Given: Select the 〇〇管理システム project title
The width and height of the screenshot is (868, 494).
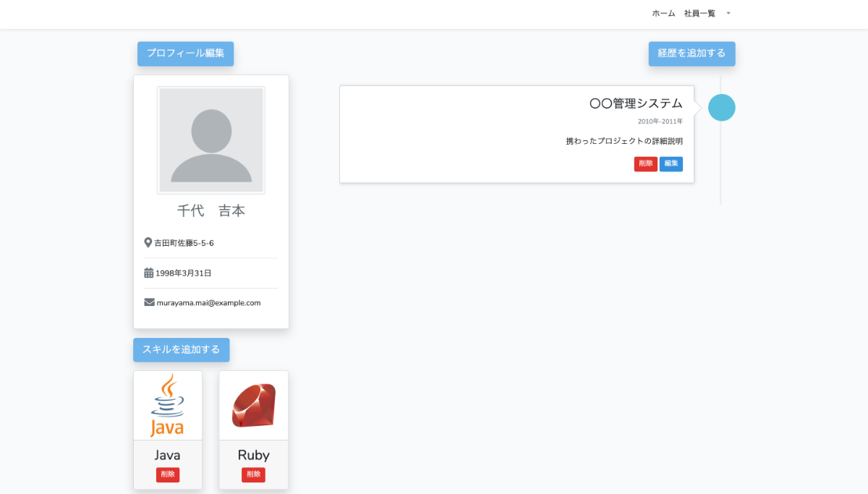Looking at the screenshot, I should [636, 103].
